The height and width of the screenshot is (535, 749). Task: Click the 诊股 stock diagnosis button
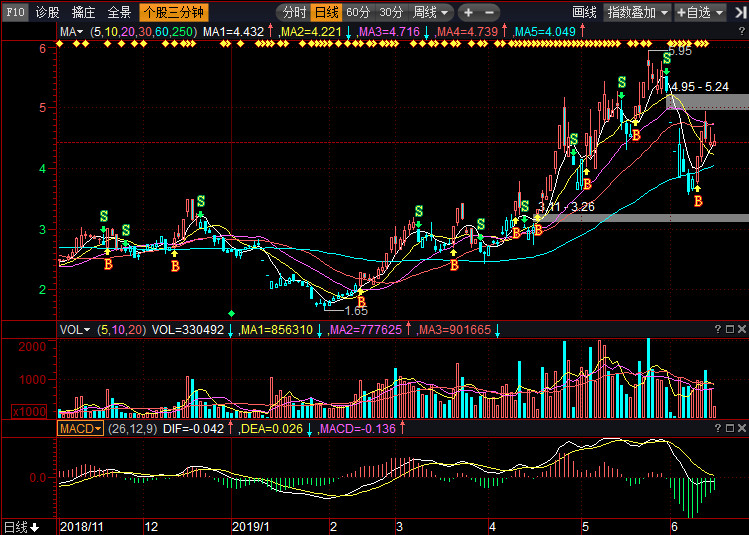click(47, 13)
